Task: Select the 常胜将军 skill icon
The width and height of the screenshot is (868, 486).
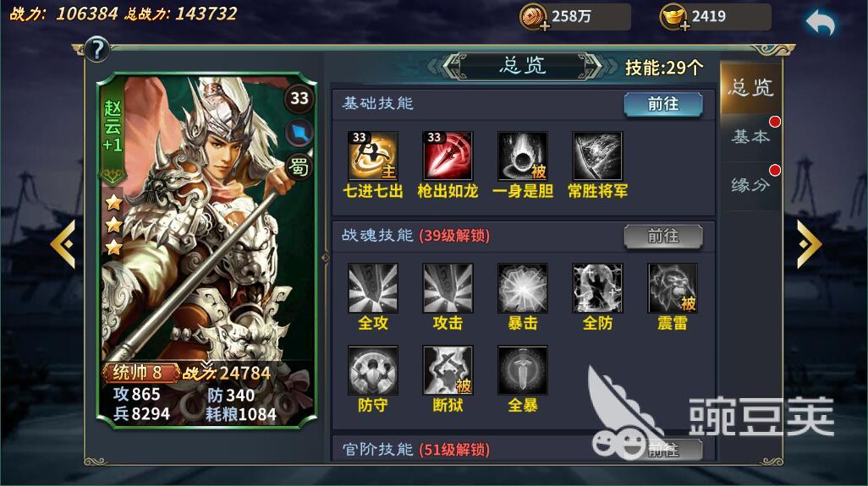Action: tap(597, 156)
